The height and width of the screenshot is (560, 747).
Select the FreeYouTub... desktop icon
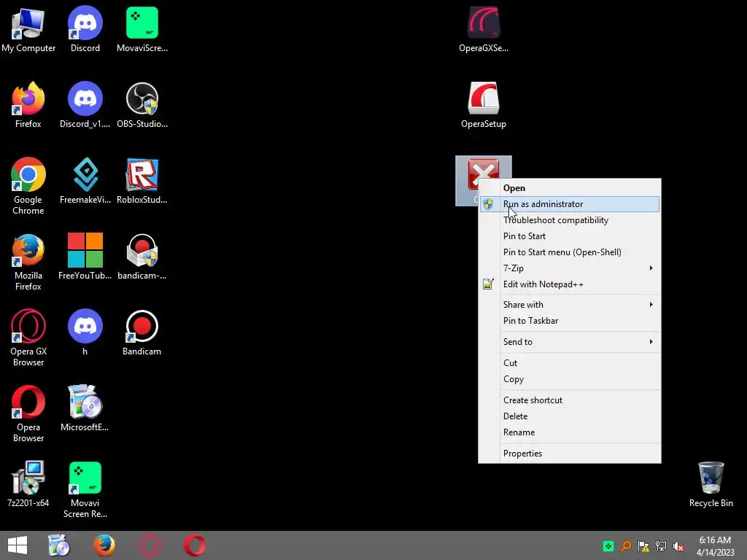(85, 257)
